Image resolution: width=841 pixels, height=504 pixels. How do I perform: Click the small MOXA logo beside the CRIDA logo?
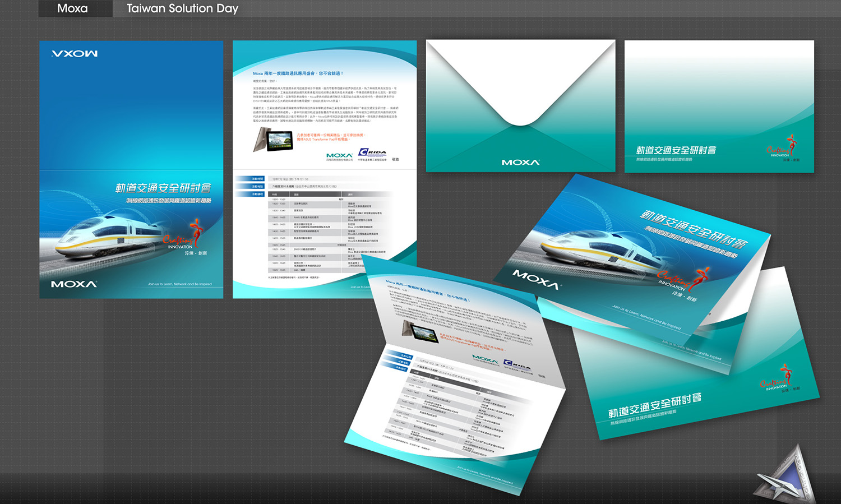(x=339, y=155)
